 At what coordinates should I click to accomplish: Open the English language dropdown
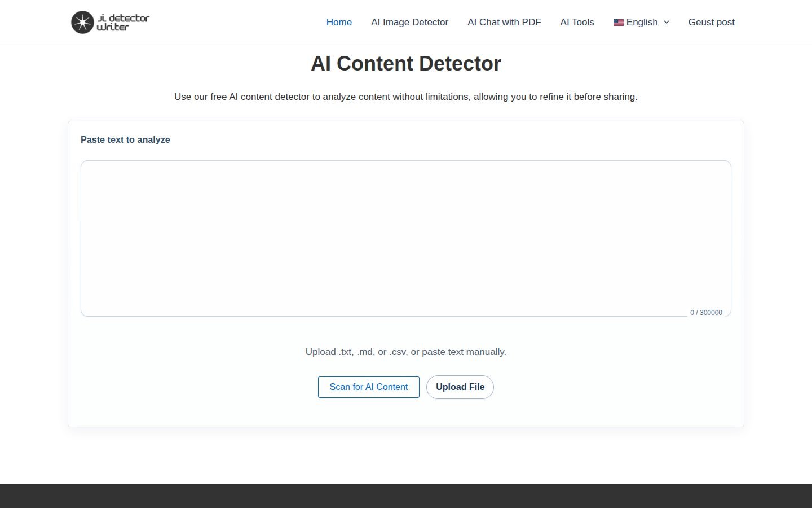[641, 23]
